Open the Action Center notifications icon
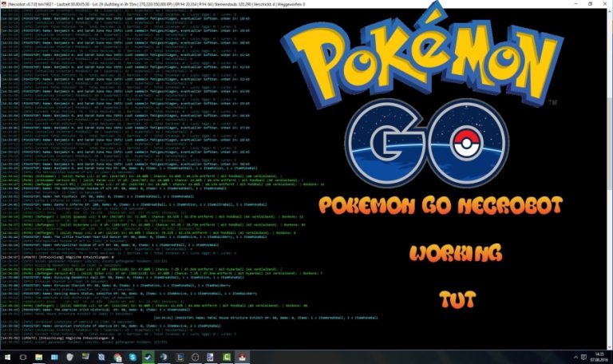Screen dimensions: 613x364 (583, 358)
